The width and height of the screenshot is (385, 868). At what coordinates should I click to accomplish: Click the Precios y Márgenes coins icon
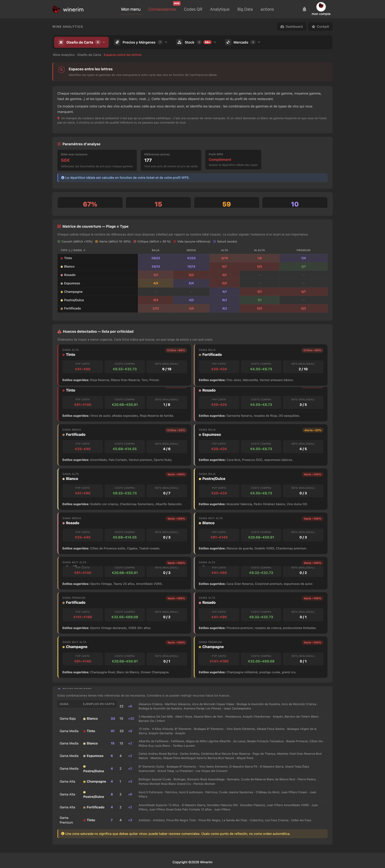coord(117,43)
